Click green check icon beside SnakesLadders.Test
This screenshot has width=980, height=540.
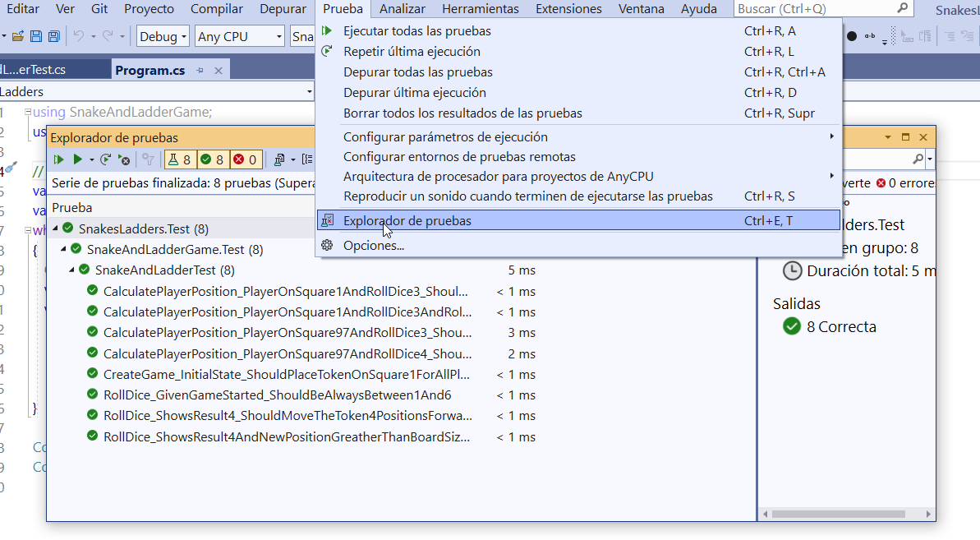[68, 228]
